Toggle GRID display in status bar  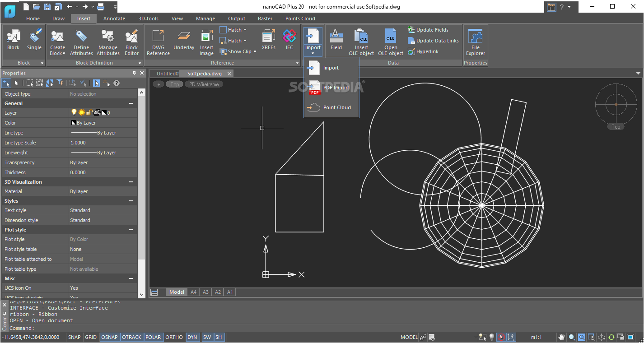(91, 337)
